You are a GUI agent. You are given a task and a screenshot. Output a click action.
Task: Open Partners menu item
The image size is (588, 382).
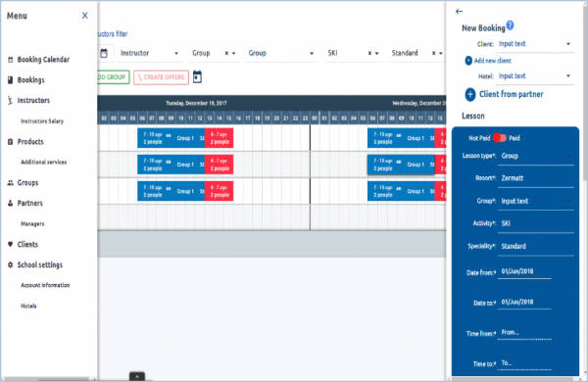click(30, 203)
